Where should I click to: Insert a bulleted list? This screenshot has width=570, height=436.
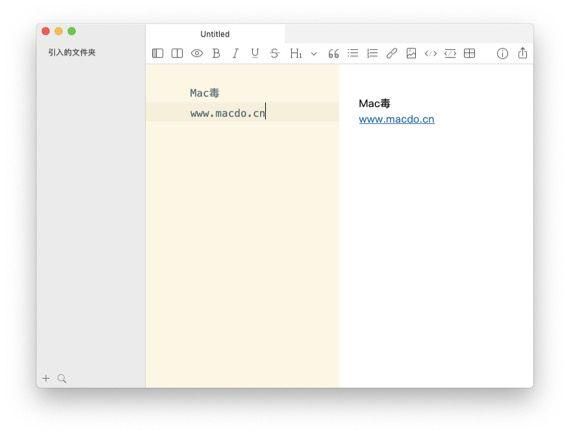(x=353, y=53)
